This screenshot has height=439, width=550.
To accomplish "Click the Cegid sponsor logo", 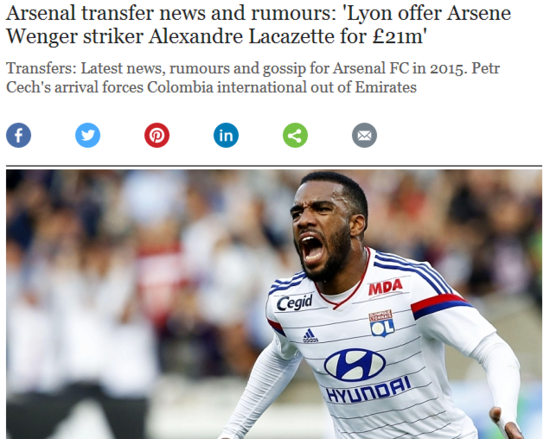I will tap(294, 302).
